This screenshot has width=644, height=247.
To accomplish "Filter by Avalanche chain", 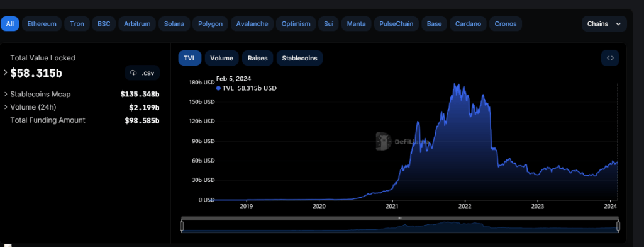I will pos(252,24).
